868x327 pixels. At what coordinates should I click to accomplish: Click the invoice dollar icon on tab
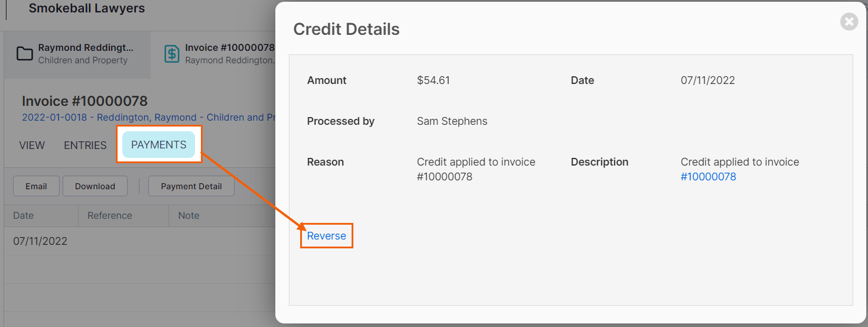(171, 54)
